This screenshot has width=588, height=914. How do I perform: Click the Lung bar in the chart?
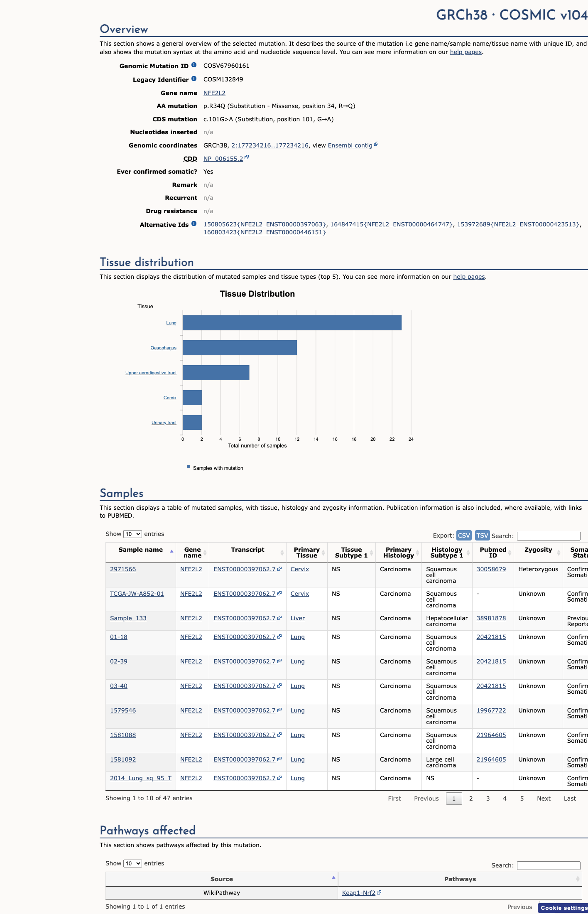click(292, 323)
